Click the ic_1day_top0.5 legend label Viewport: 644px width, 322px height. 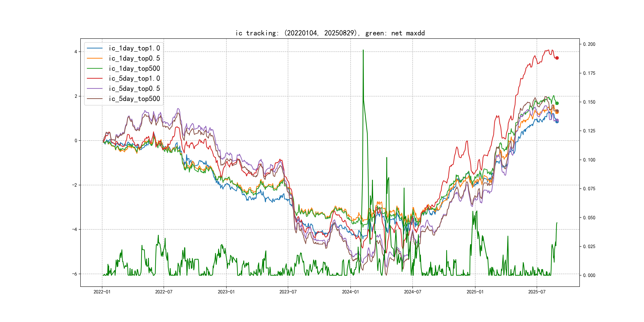pos(134,58)
